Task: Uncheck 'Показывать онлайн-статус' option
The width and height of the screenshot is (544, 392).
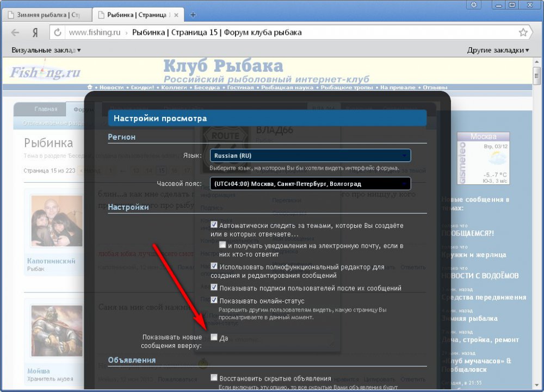Action: coord(214,300)
